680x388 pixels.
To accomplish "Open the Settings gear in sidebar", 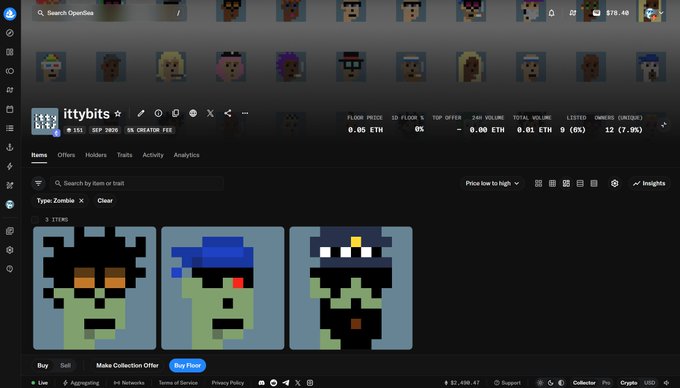I will pyautogui.click(x=10, y=250).
